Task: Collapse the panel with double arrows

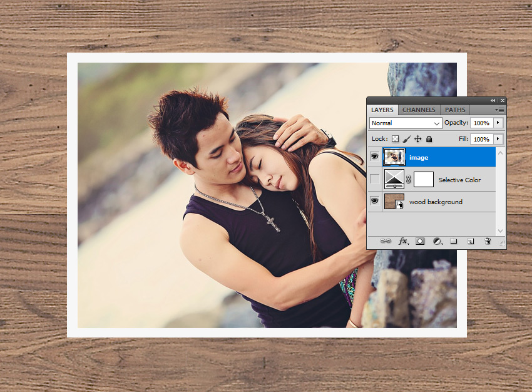Action: (493, 100)
